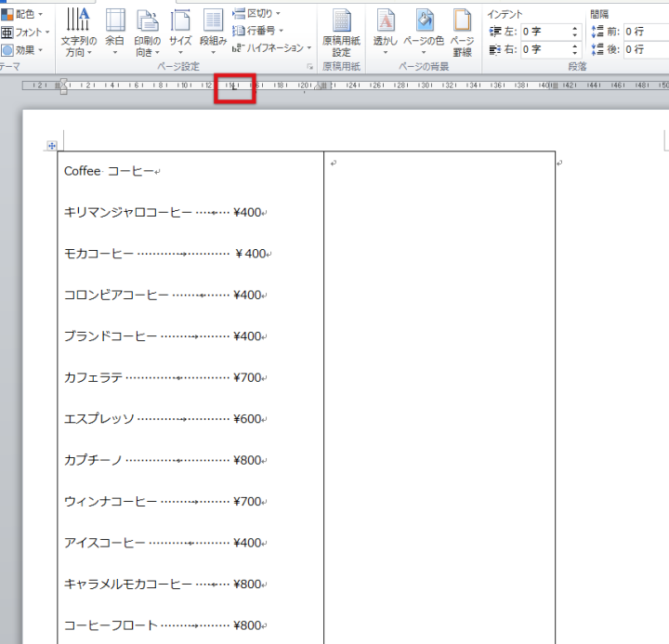
Task: Click the left tab stop on ruler
Action: pos(234,87)
